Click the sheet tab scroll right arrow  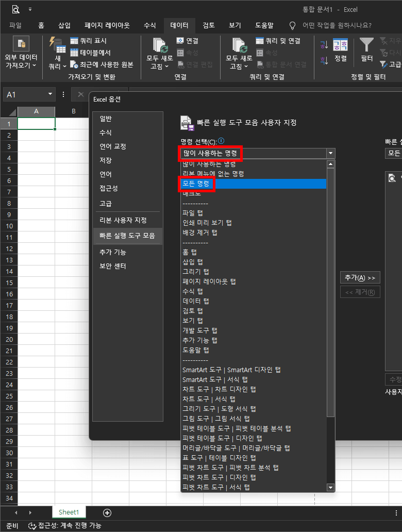coord(30,512)
